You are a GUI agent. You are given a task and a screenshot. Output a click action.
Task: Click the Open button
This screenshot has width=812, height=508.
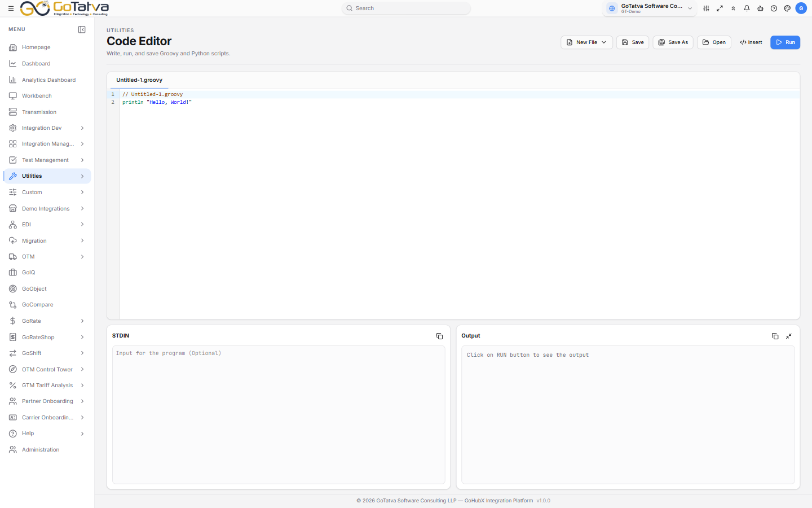click(x=714, y=42)
